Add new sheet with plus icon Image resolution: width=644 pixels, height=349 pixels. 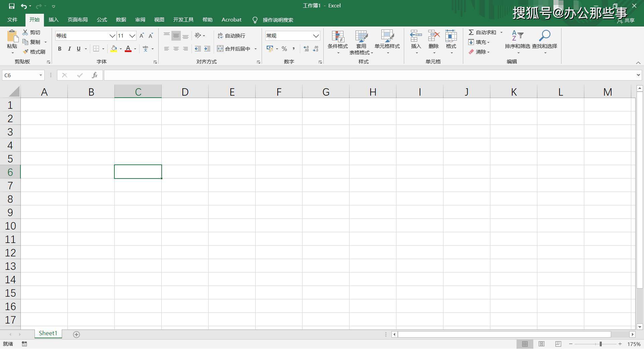(x=76, y=334)
